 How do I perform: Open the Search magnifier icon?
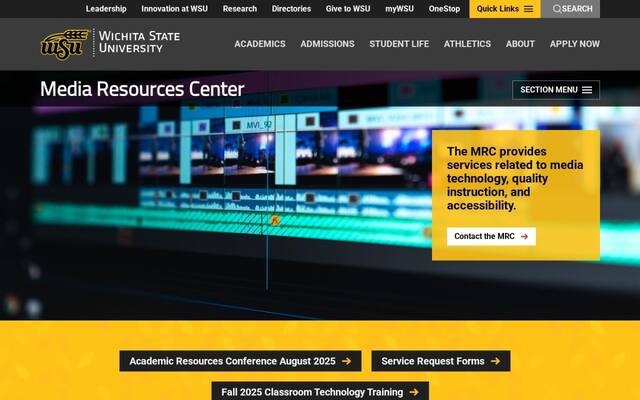tap(557, 9)
